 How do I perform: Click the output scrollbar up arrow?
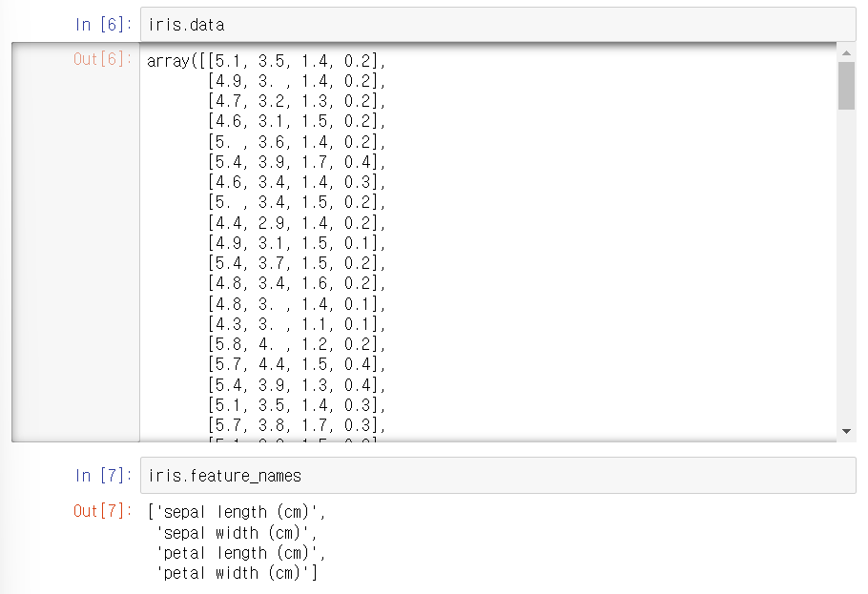(x=846, y=53)
